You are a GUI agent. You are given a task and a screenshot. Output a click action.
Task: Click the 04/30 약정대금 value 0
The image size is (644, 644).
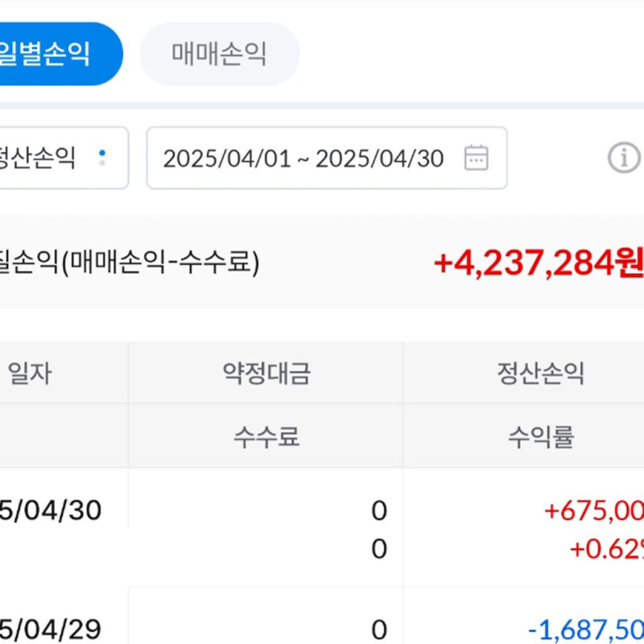click(378, 510)
